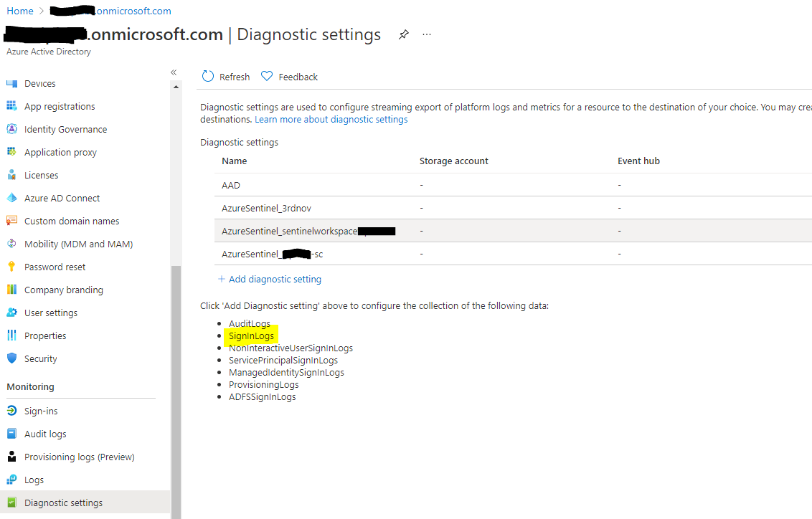Open the ellipsis more options menu
The image size is (812, 519).
click(427, 34)
